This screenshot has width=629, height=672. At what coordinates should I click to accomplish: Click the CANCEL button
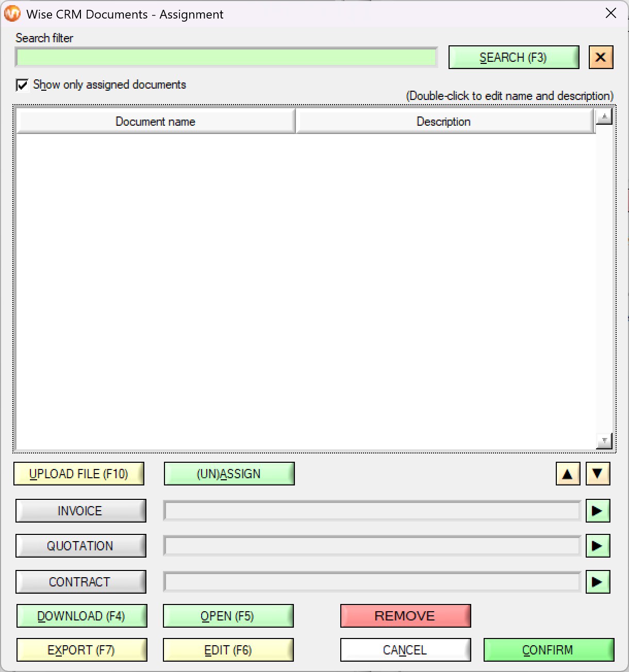click(405, 650)
